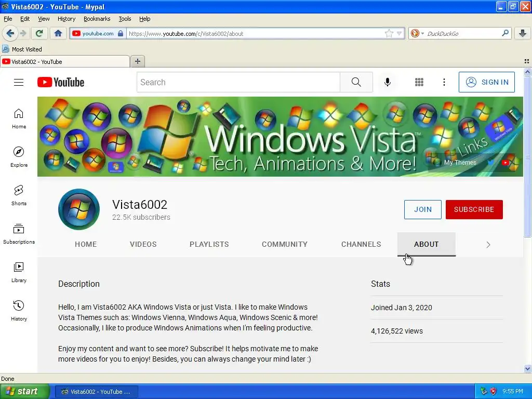Select the Vista6002 - YouTube browser tab
Screen dimensions: 532x399
click(x=65, y=62)
